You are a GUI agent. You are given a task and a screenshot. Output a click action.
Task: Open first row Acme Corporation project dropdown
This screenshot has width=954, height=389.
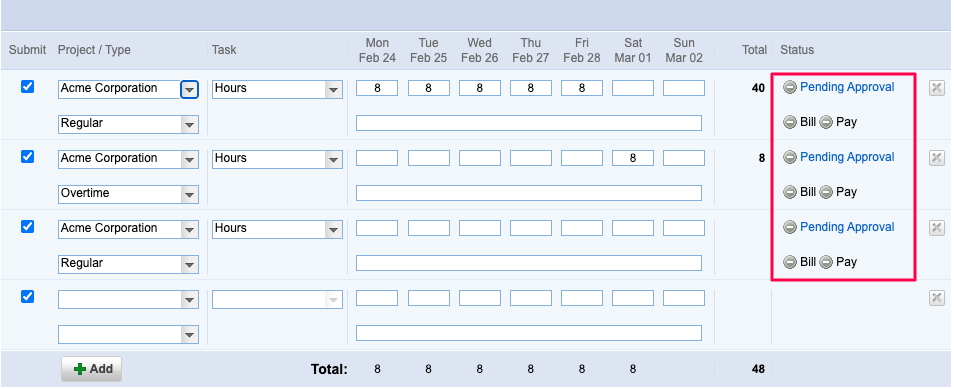190,89
